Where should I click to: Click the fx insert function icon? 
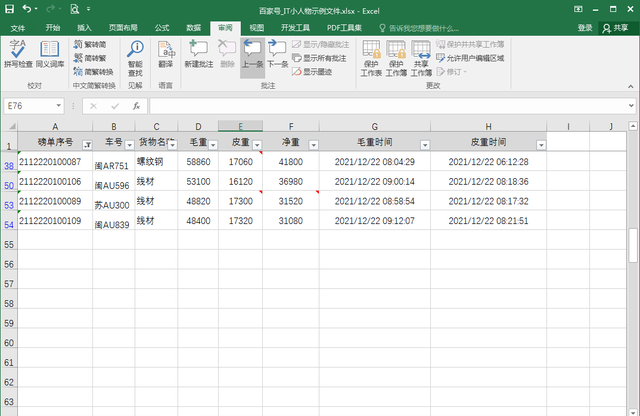point(135,105)
